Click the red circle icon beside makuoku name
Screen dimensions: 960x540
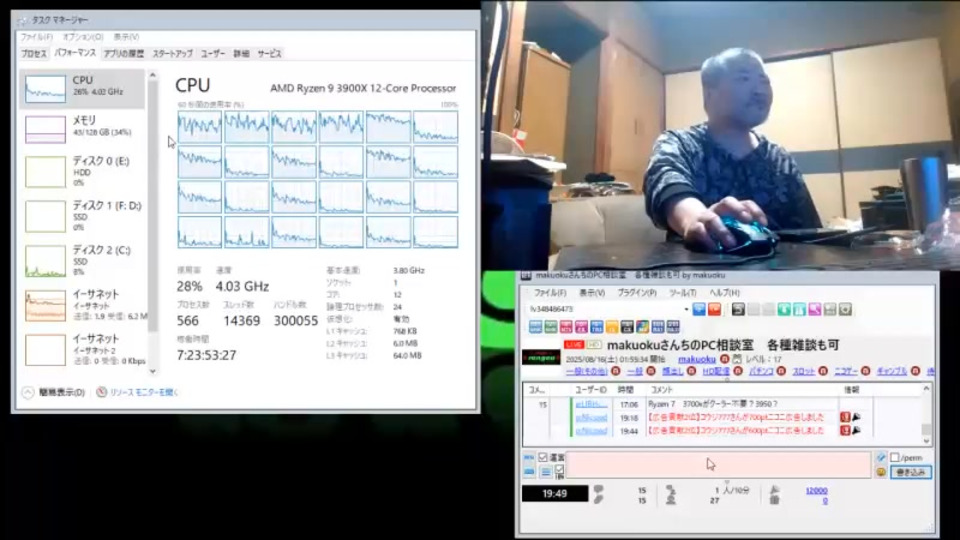(x=725, y=359)
